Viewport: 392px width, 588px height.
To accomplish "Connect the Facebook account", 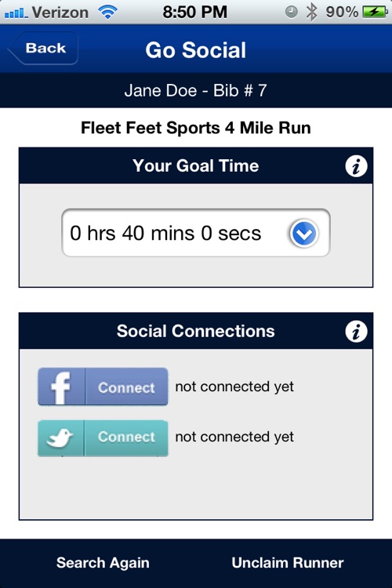I will coord(126,387).
